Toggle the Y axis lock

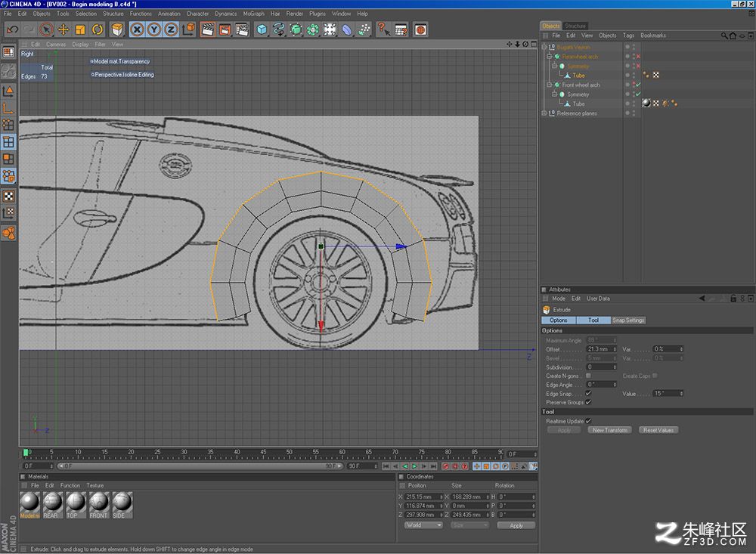[x=153, y=29]
